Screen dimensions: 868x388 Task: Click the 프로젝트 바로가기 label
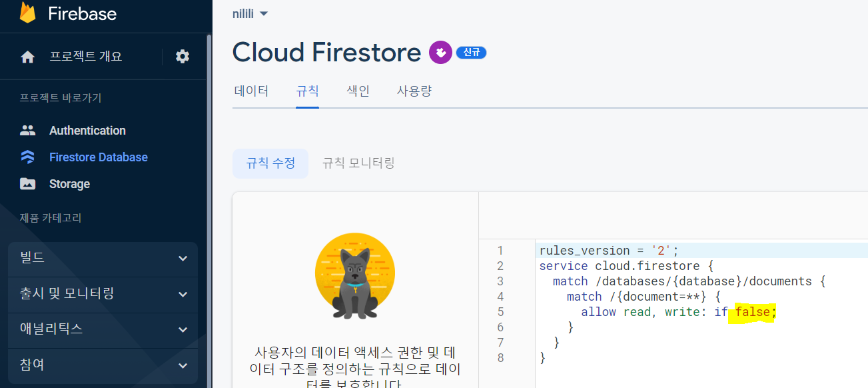pyautogui.click(x=61, y=98)
